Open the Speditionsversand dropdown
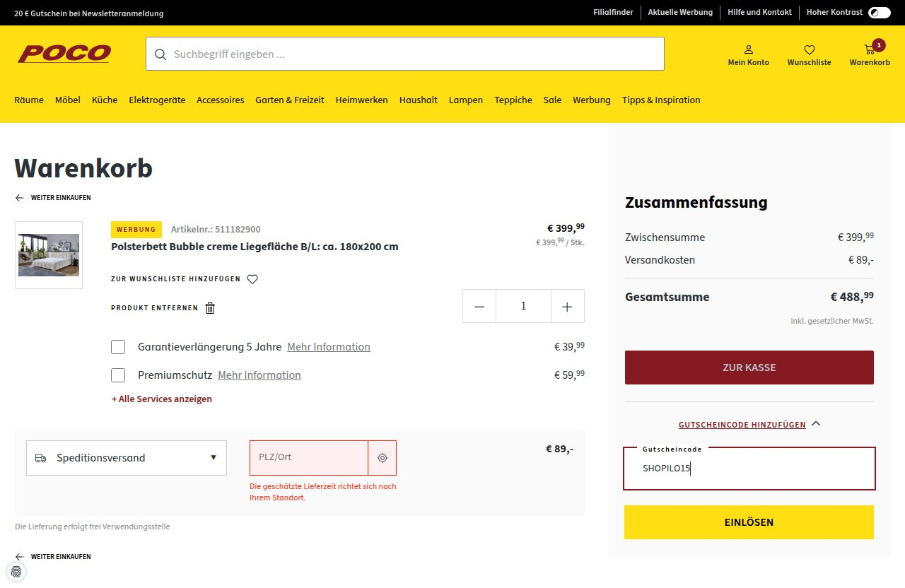Screen dimensions: 905x588 coord(127,458)
